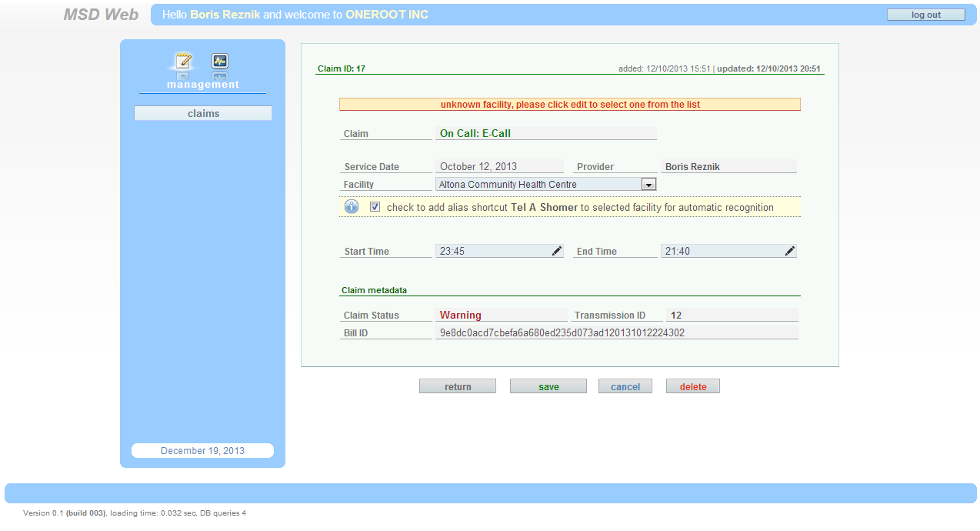Click the Claim ID: 17 heading
The height and width of the screenshot is (531, 980).
[x=342, y=68]
